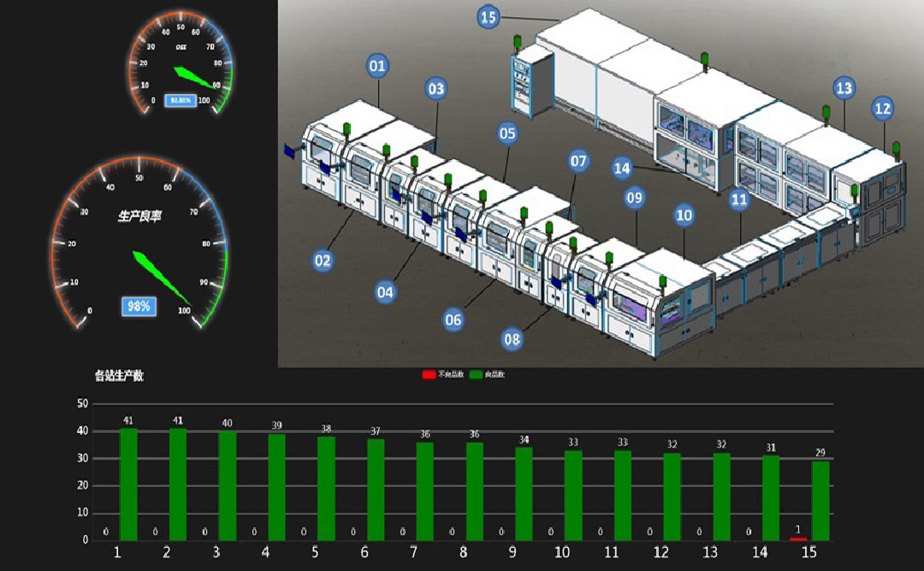Click the station 12 marker
The height and width of the screenshot is (571, 924).
882,109
